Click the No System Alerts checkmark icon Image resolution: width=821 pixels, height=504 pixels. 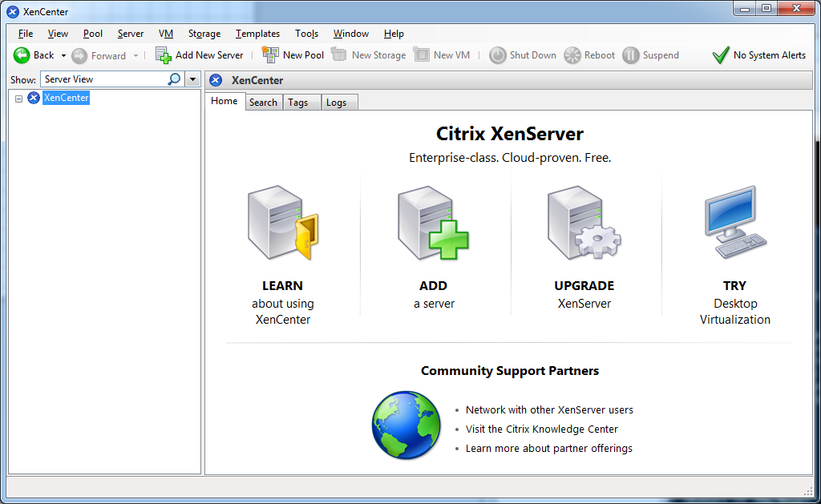pos(721,55)
